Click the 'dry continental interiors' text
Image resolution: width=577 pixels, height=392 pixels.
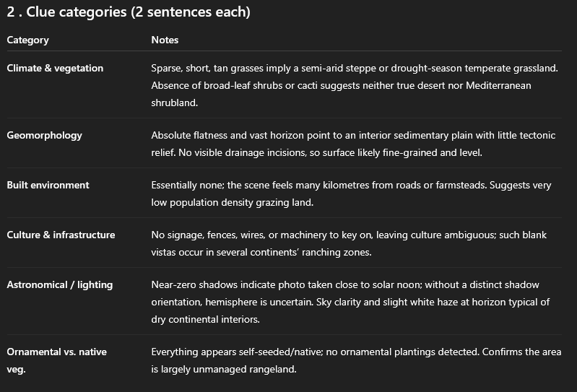205,319
